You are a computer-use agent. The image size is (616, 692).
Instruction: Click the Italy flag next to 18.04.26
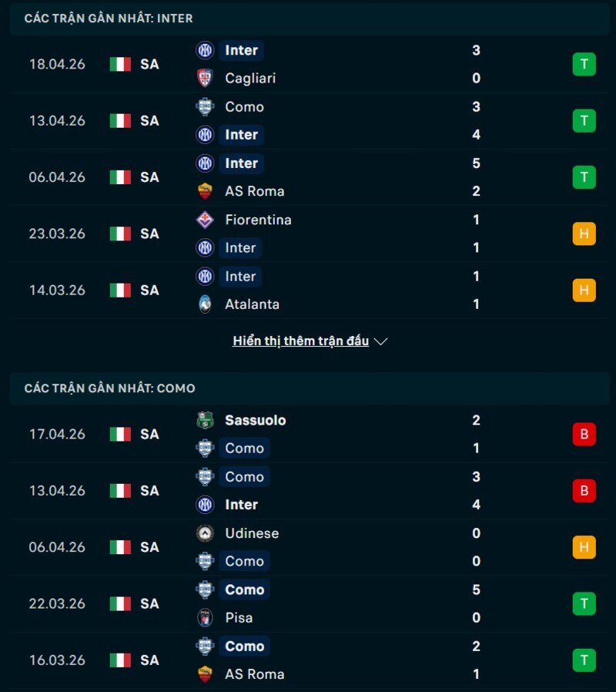119,64
